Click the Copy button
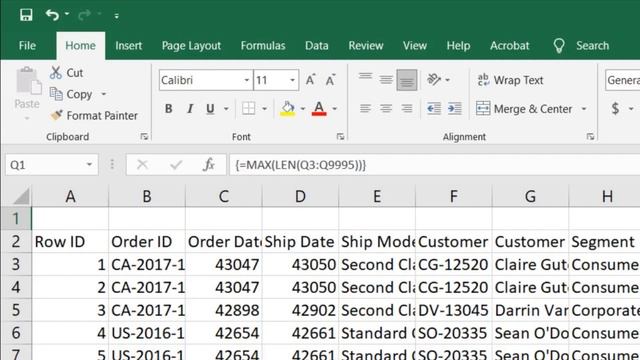640x360 pixels. pos(71,94)
